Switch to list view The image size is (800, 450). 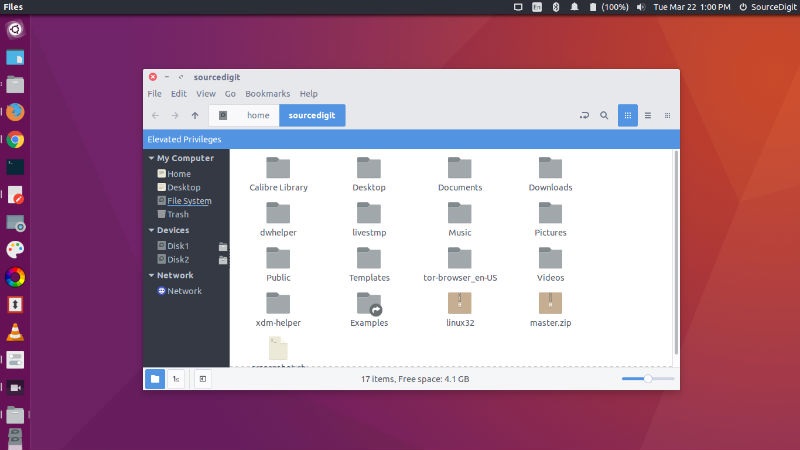[x=648, y=116]
